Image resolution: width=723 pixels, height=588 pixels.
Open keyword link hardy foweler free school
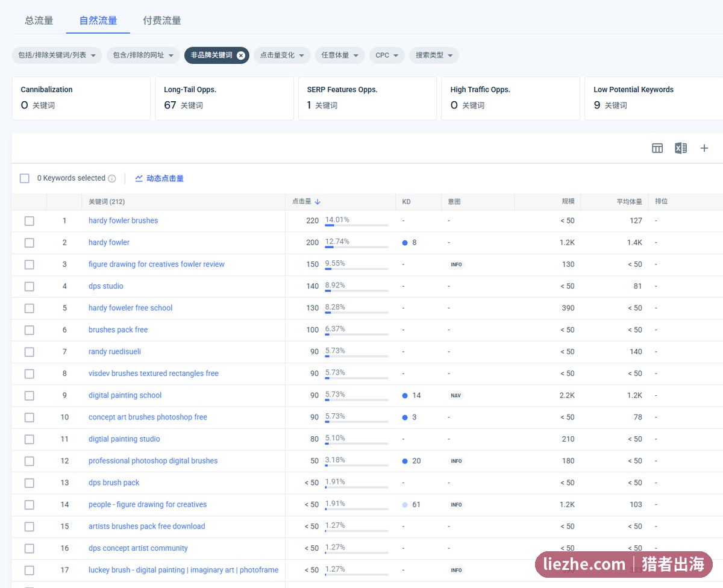(x=130, y=308)
